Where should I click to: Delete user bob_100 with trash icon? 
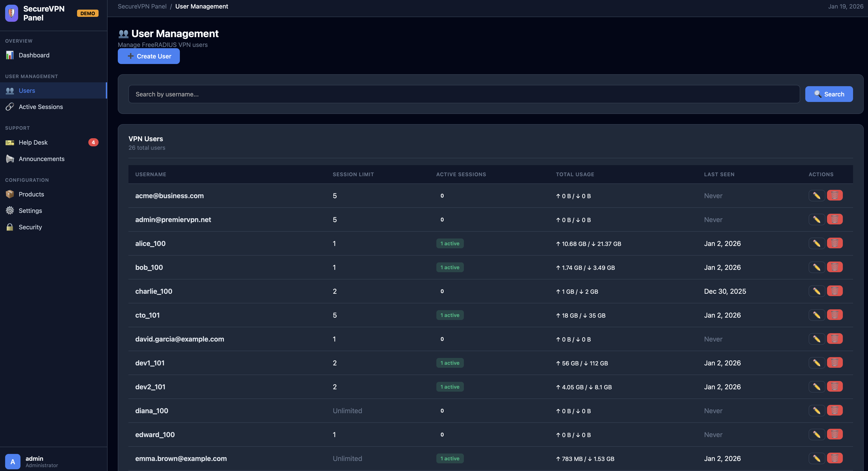point(835,267)
